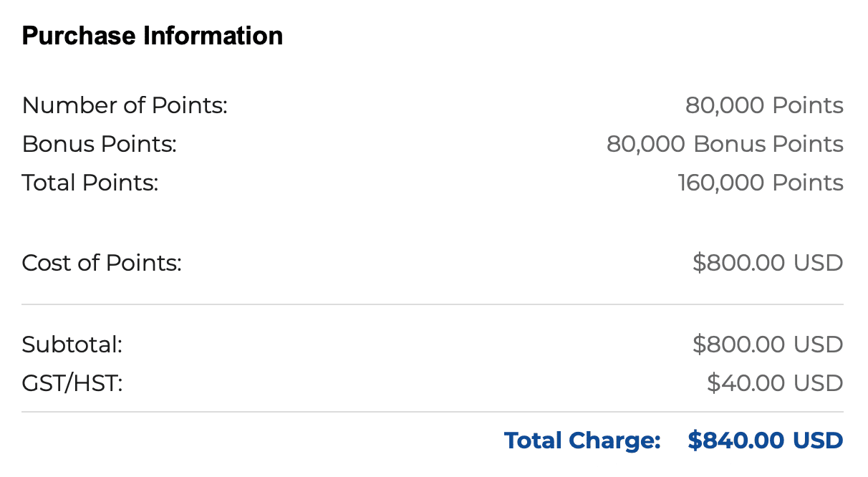868x477 pixels.
Task: Select the $40.00 USD tax amount
Action: pyautogui.click(x=775, y=384)
